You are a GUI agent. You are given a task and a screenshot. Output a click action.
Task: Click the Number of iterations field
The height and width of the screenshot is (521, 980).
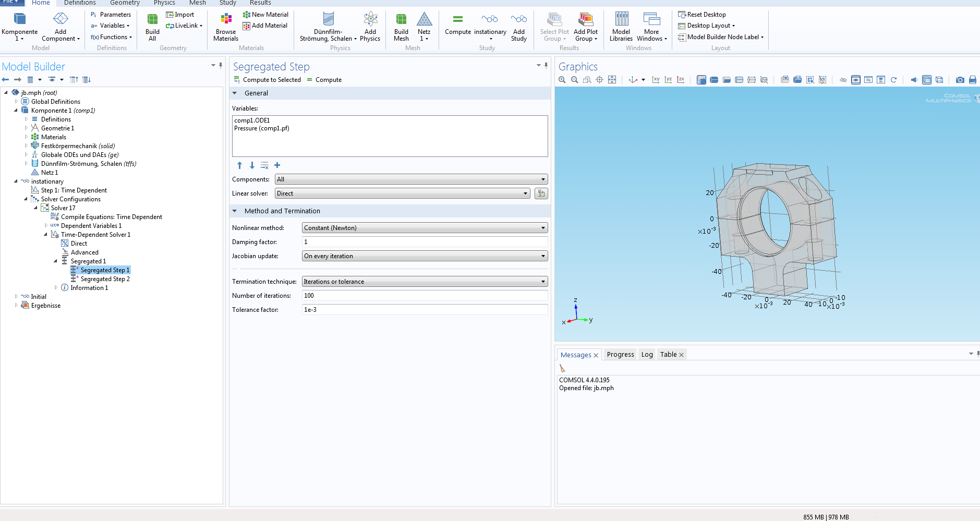point(425,296)
